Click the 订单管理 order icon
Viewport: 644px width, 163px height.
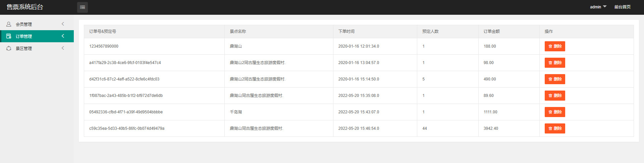click(x=9, y=36)
